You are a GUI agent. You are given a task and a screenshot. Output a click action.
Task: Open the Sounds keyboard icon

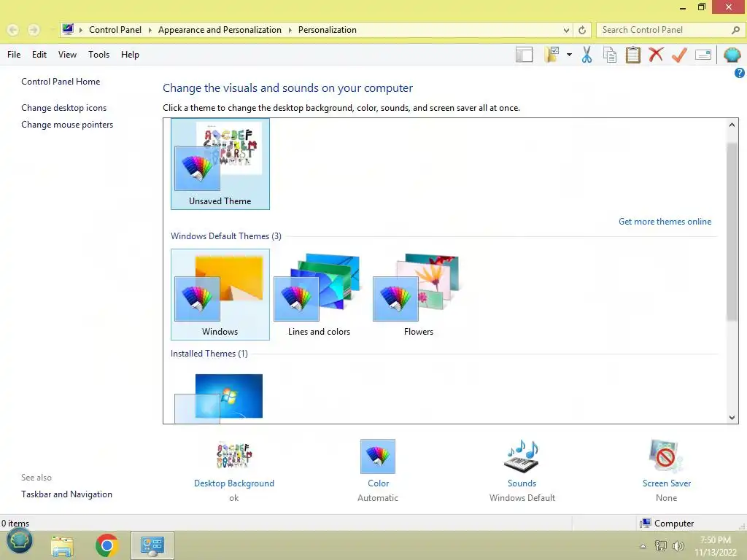(x=522, y=456)
